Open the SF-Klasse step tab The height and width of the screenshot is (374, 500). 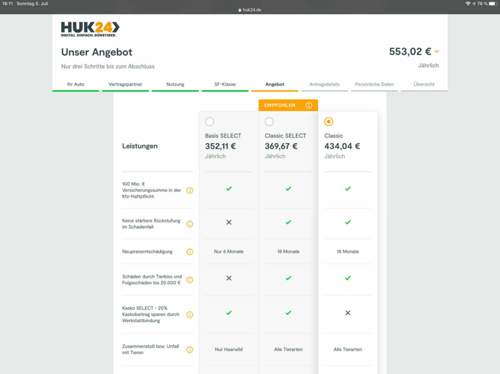pos(225,84)
